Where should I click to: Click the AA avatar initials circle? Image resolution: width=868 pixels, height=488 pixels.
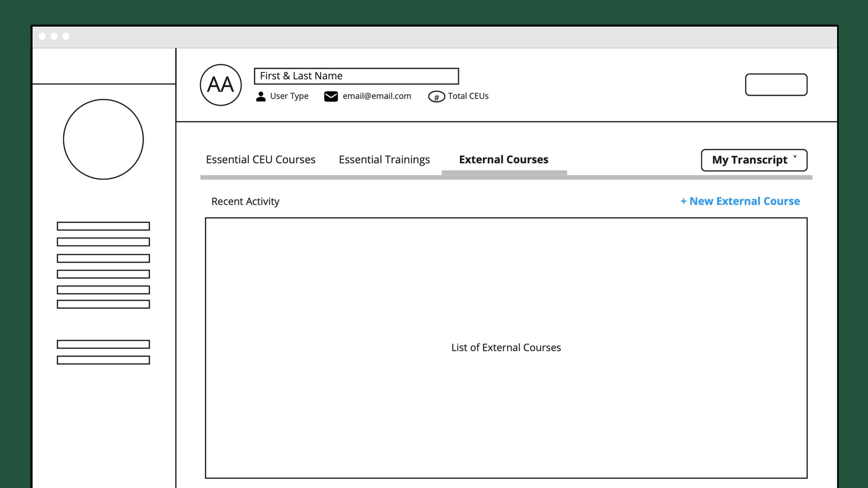[x=220, y=85]
